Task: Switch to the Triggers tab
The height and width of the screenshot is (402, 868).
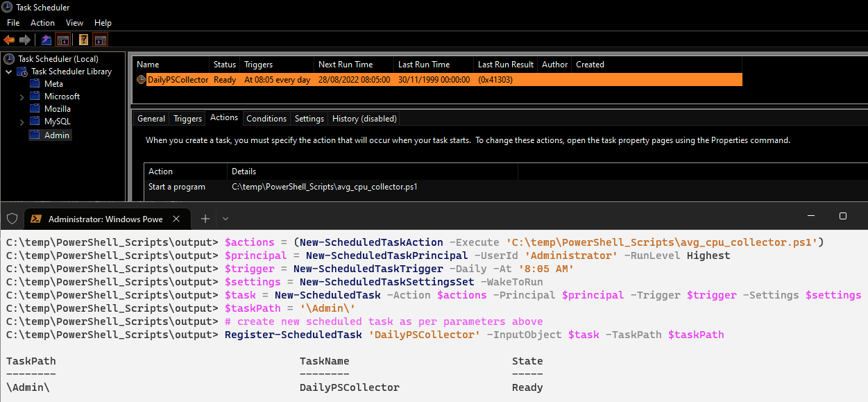Action: 187,118
